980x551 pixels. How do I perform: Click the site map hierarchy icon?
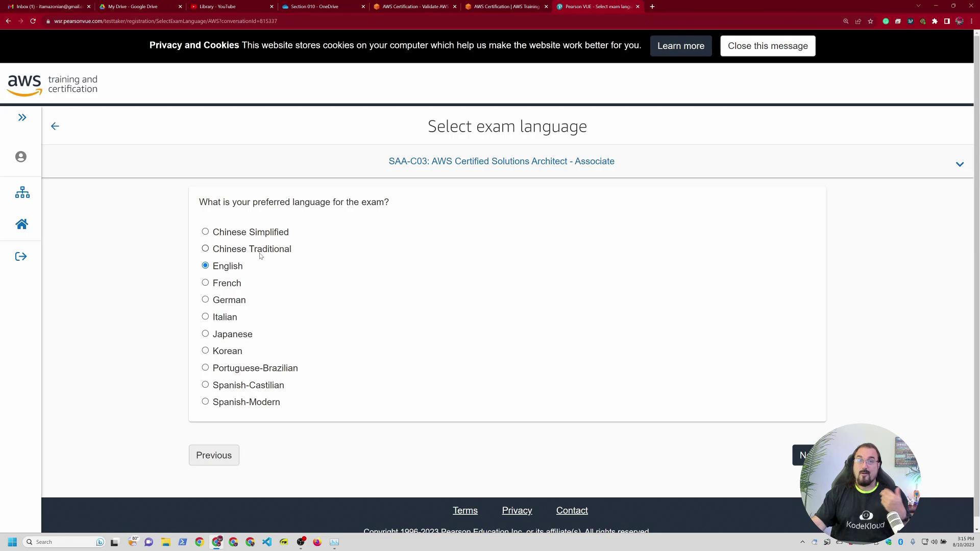pyautogui.click(x=22, y=192)
